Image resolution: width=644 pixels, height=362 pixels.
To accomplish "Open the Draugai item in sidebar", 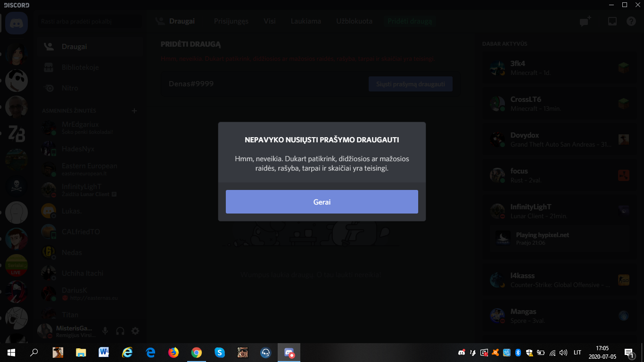I will click(90, 47).
